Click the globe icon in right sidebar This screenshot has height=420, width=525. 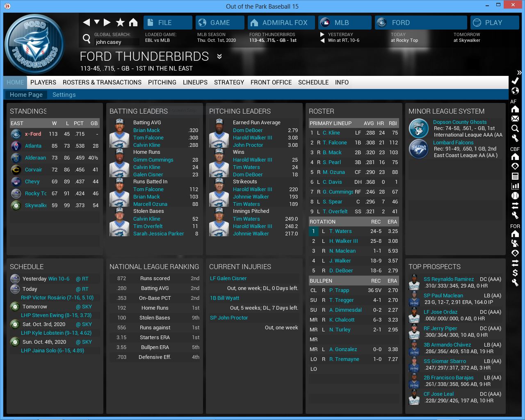tap(515, 91)
